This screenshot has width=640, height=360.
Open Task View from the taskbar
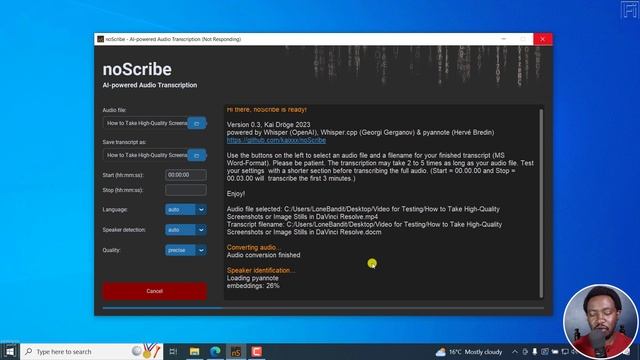173,351
